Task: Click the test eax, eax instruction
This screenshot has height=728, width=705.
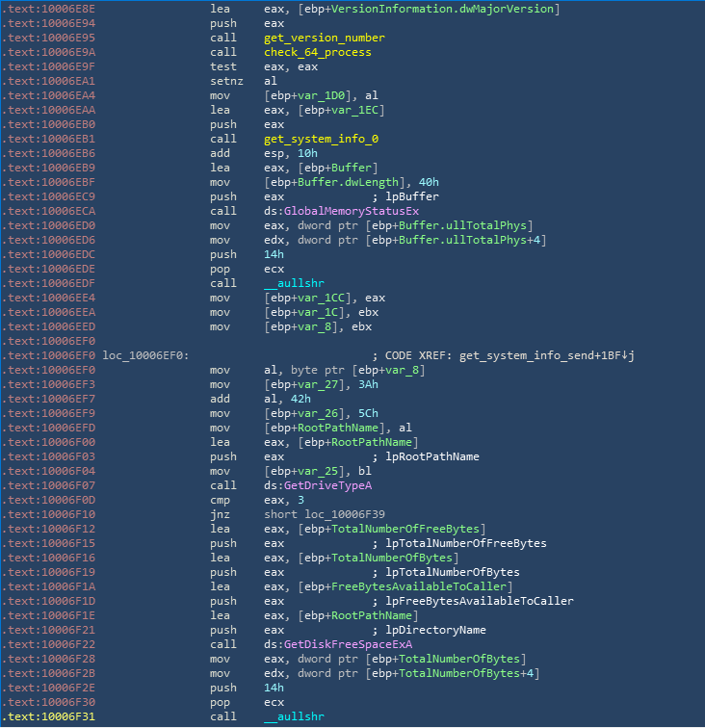Action: 263,66
